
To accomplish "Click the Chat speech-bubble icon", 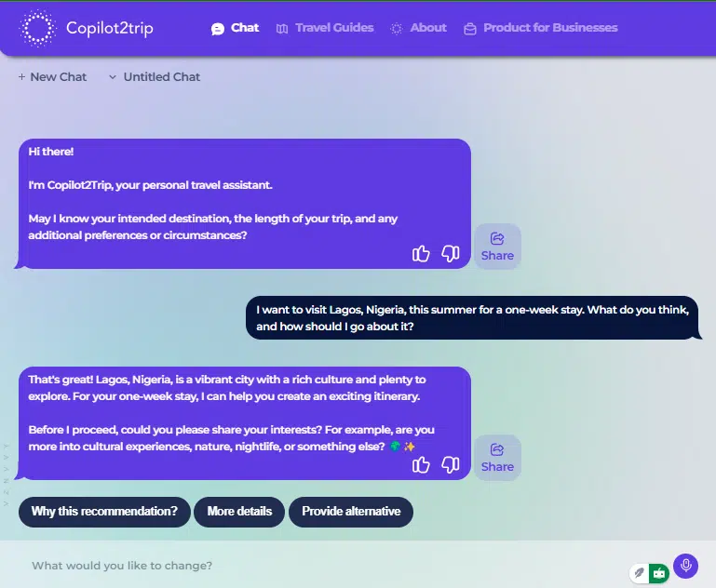I will 218,29.
